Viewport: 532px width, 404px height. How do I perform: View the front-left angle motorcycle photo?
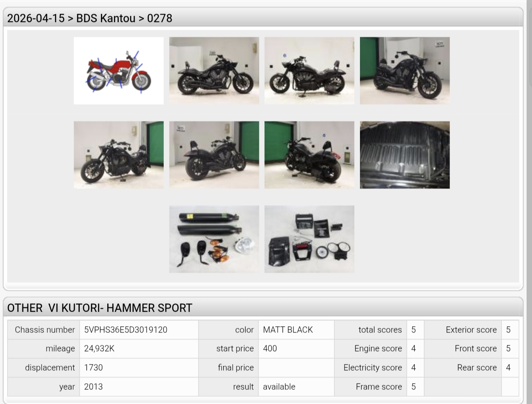coord(118,155)
